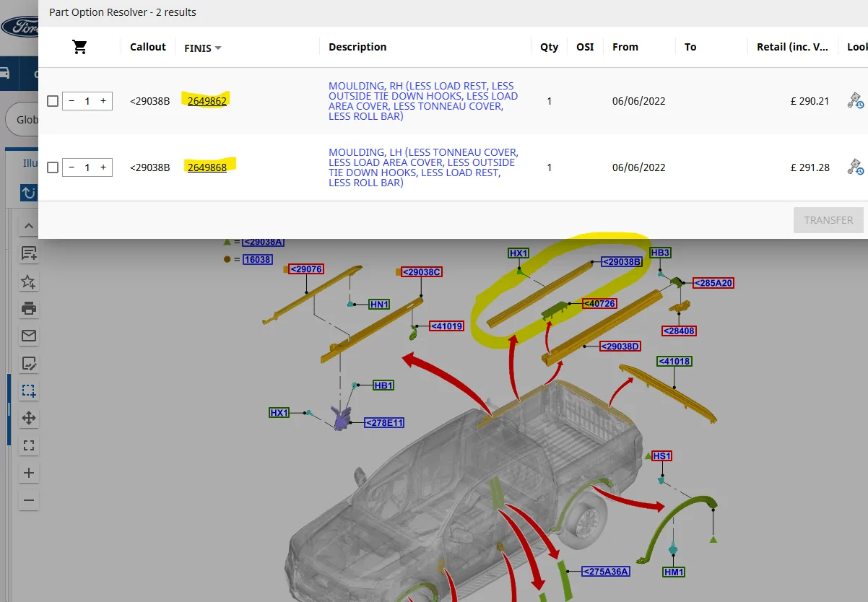Open the MOULDING, LH description link
868x602 pixels.
[423, 167]
